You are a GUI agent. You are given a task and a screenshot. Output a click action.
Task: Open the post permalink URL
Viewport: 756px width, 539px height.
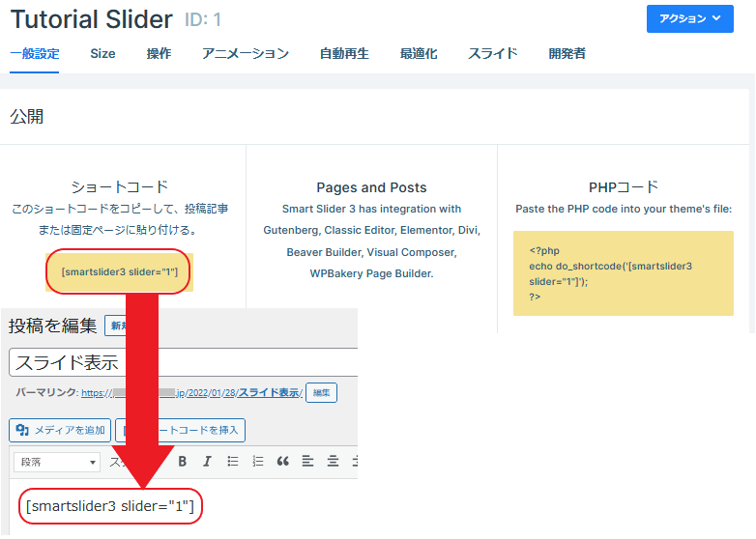click(193, 393)
